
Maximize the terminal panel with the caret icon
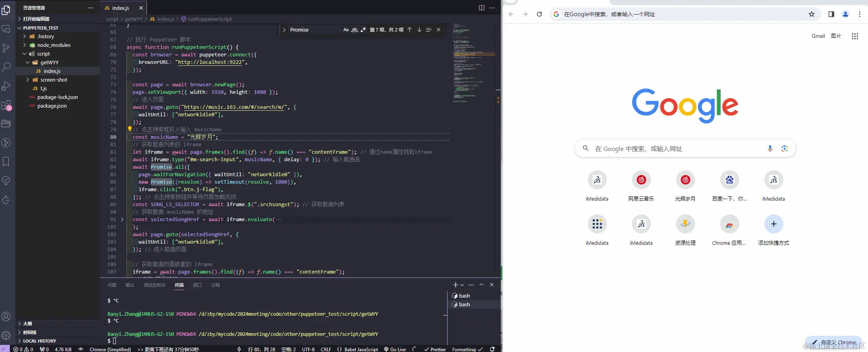pyautogui.click(x=481, y=285)
